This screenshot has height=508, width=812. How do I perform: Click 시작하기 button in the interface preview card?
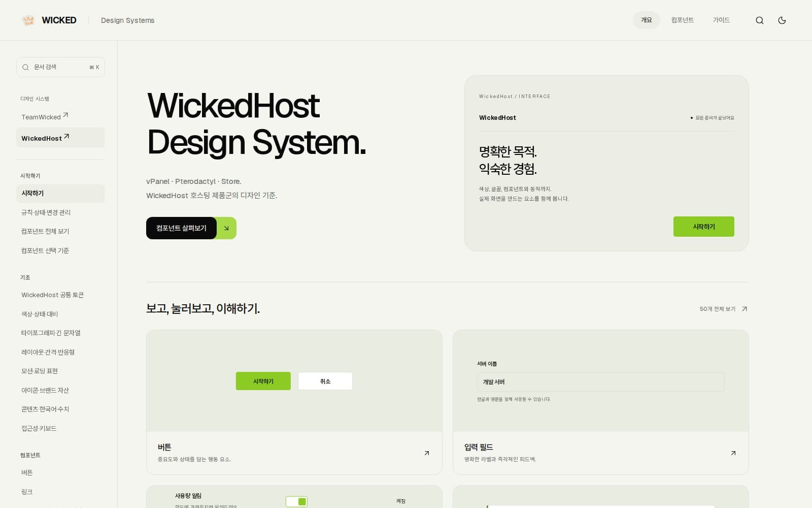tap(703, 227)
